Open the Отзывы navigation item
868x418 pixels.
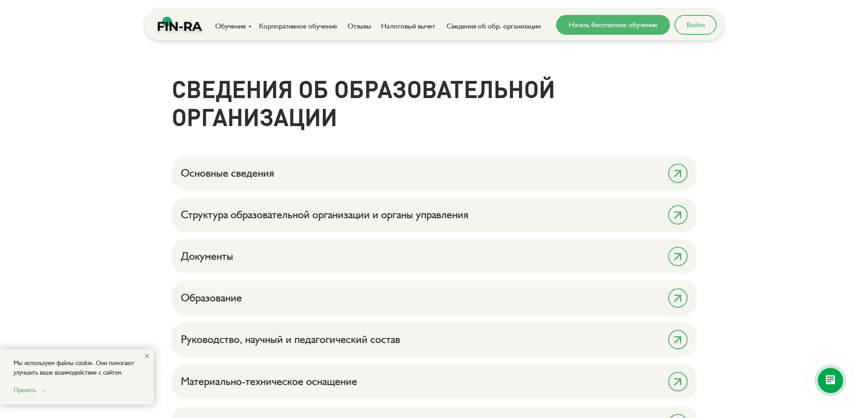tap(359, 26)
